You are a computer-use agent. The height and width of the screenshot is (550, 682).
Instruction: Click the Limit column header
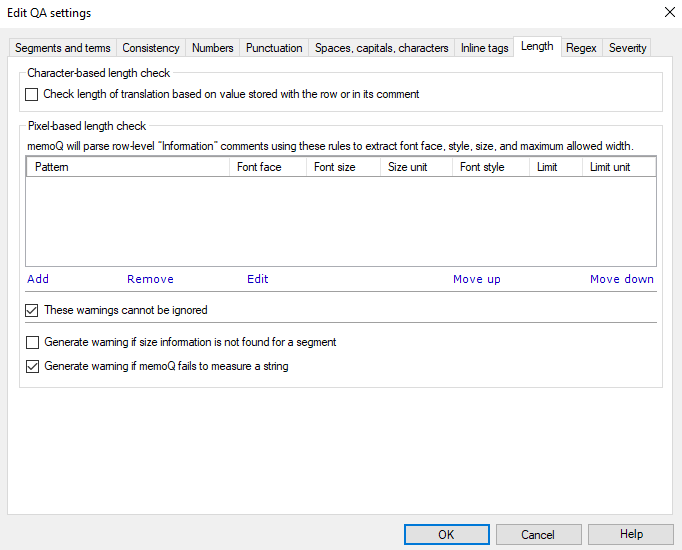[x=555, y=167]
